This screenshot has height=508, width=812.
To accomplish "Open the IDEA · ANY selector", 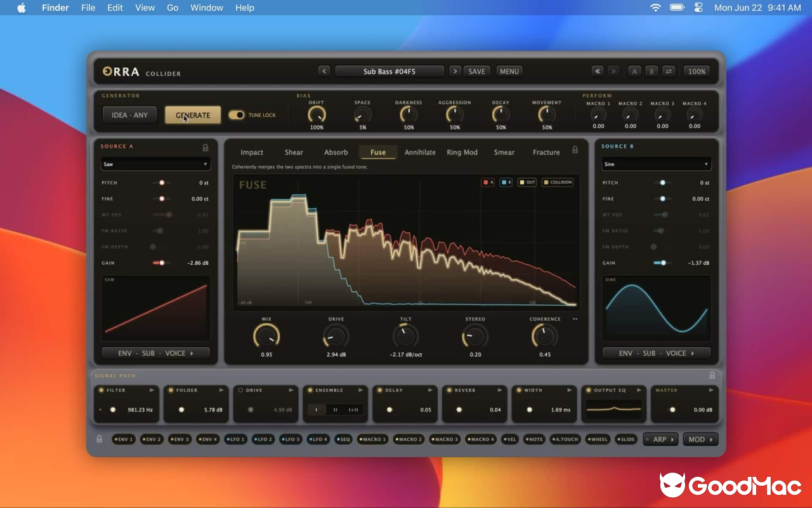I will [x=129, y=115].
